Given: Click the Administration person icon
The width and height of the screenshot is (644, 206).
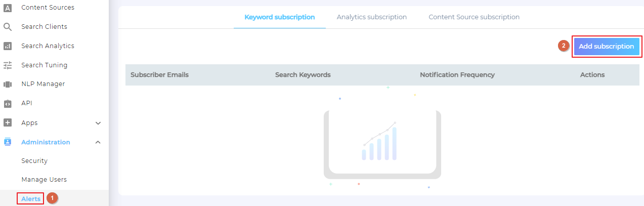Looking at the screenshot, I should tap(8, 142).
